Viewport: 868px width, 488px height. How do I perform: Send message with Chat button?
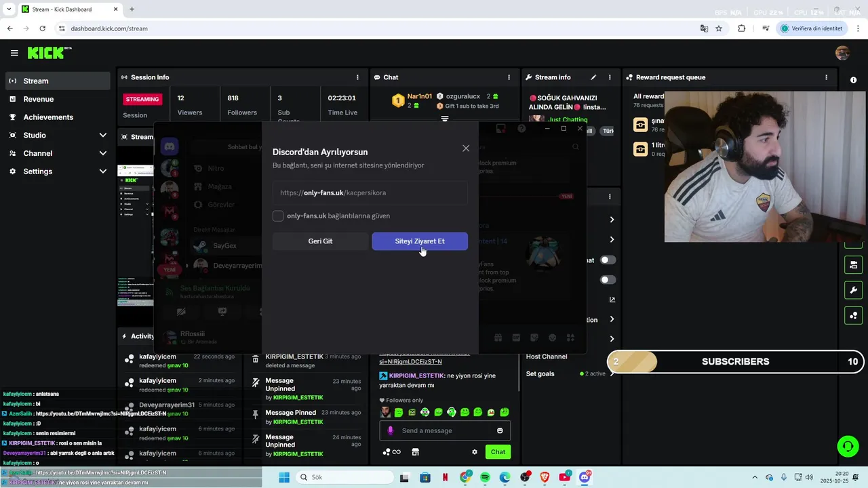[x=498, y=452]
